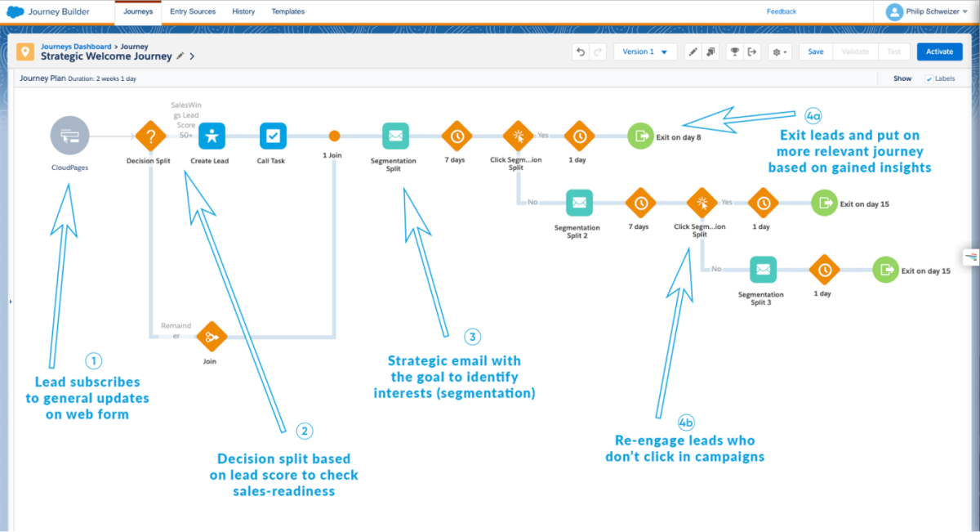Click the Exit on day 8 icon
The width and height of the screenshot is (980, 532).
(x=639, y=136)
